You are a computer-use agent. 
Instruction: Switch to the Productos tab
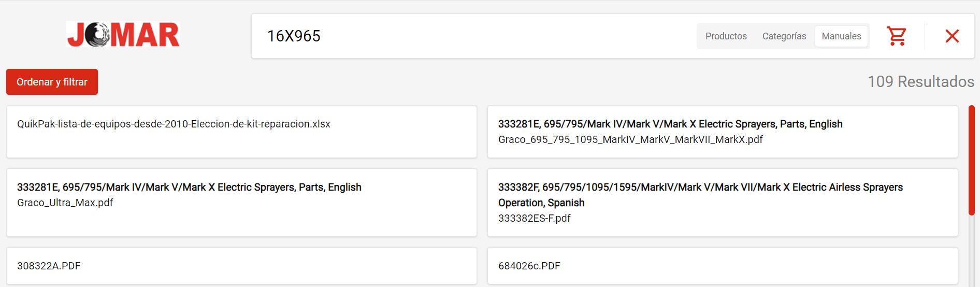(726, 36)
